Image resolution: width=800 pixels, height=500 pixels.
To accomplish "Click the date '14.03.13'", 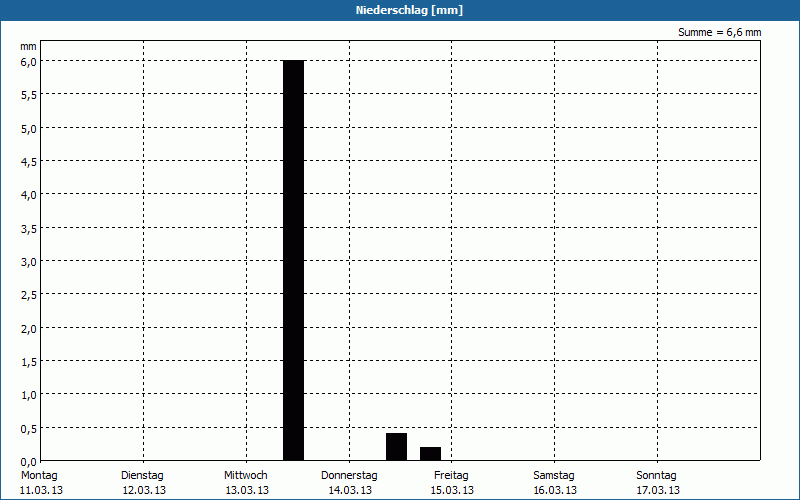I will [x=351, y=490].
